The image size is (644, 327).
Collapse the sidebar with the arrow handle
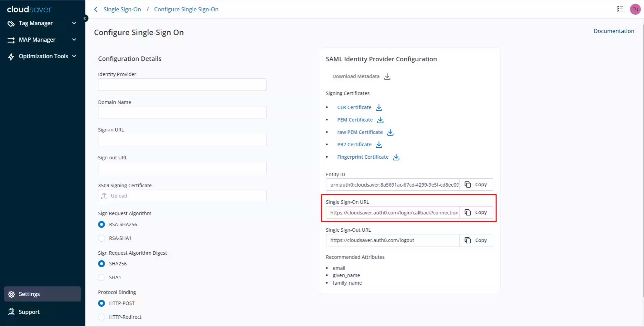85,19
